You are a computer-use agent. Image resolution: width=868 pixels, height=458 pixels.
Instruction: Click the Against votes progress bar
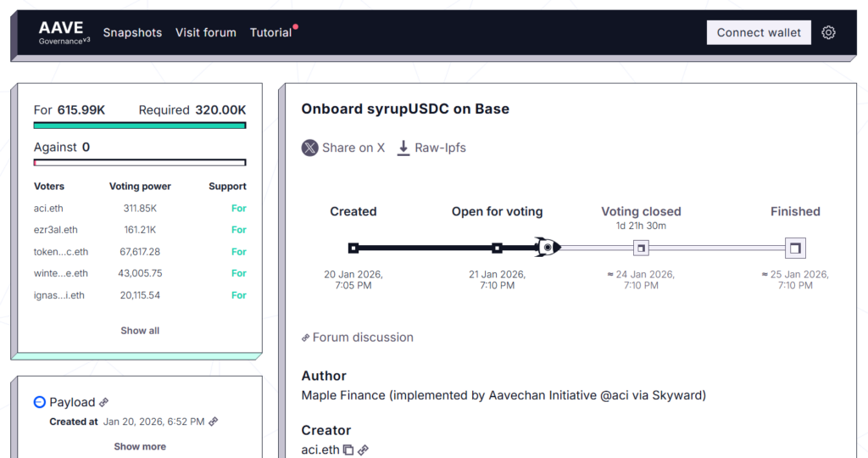(140, 163)
